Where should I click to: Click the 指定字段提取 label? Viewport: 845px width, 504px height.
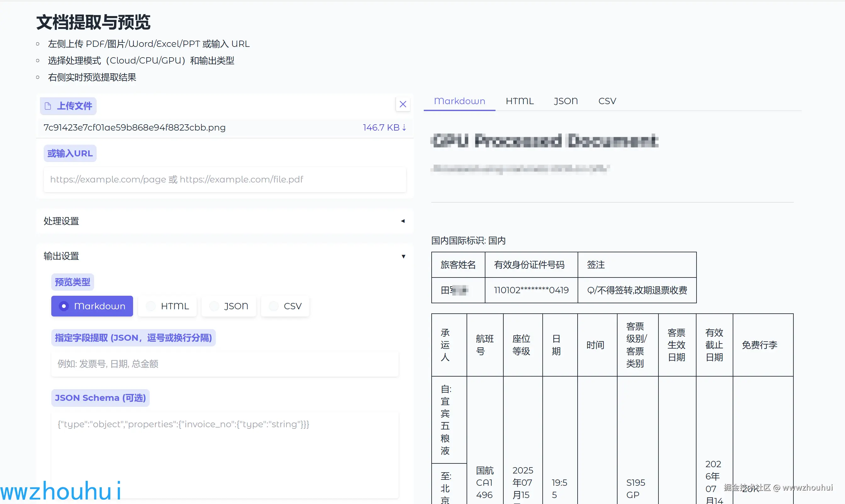pyautogui.click(x=133, y=338)
